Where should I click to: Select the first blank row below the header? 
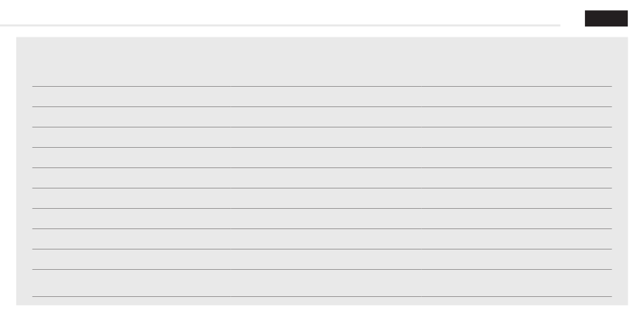point(321,96)
